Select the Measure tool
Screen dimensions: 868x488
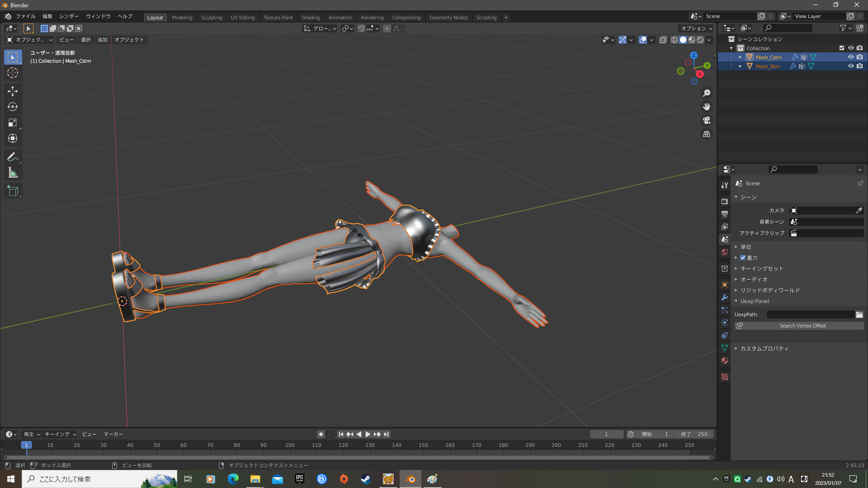[13, 173]
